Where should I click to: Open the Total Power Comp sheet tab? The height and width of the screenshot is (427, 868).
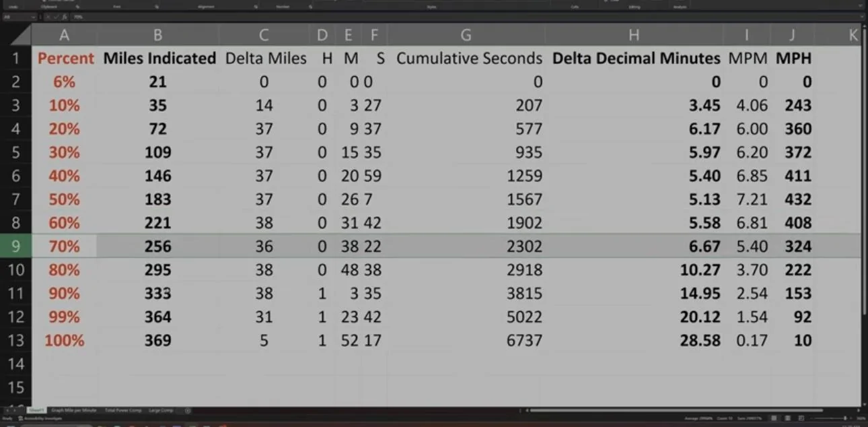(123, 410)
